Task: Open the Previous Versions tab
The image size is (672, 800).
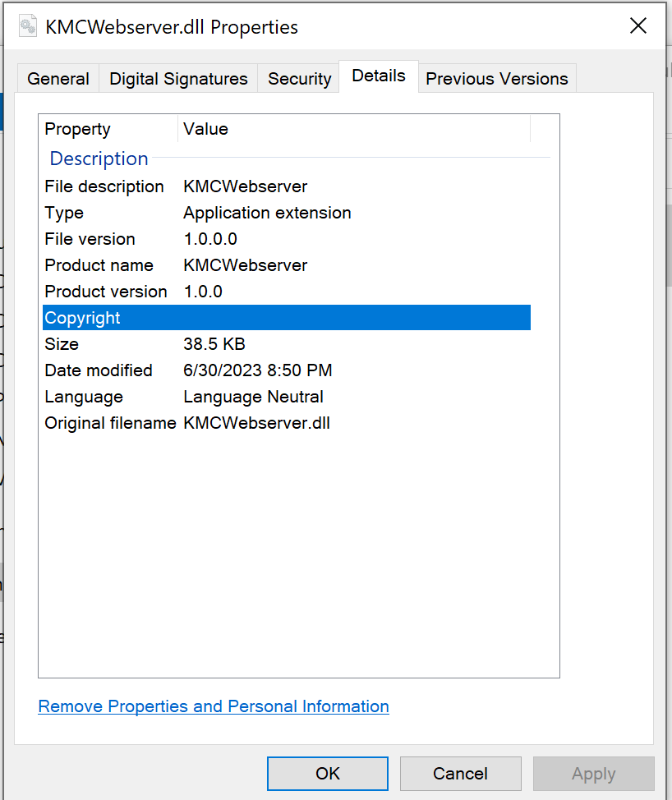Action: 496,79
